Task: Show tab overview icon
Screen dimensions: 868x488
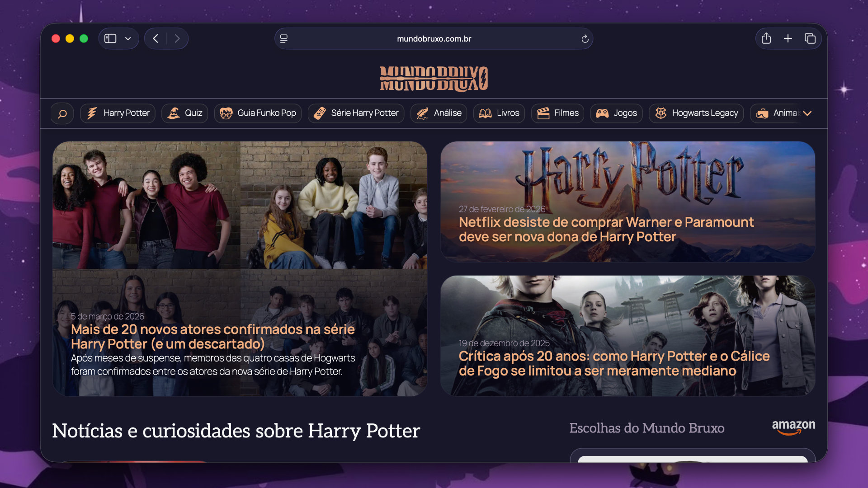Action: pos(810,38)
